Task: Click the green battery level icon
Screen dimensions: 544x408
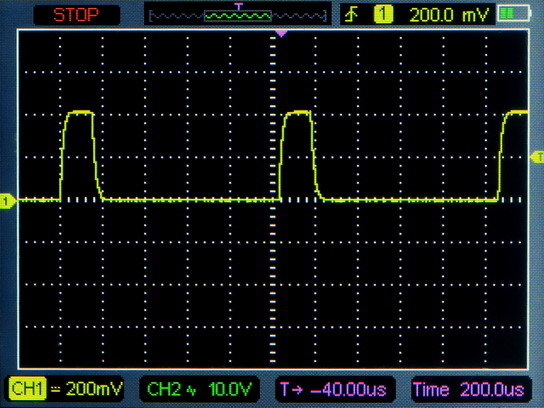Action: pyautogui.click(x=514, y=14)
